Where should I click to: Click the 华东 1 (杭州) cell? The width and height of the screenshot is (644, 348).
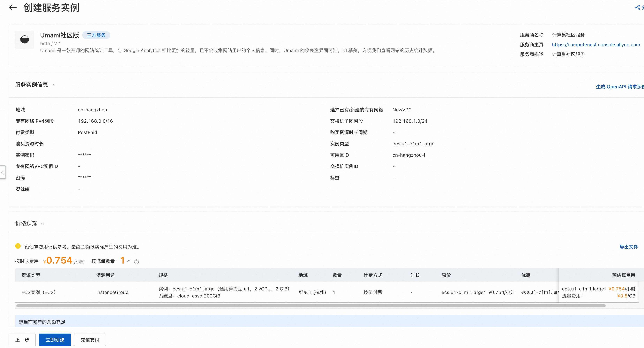point(312,292)
